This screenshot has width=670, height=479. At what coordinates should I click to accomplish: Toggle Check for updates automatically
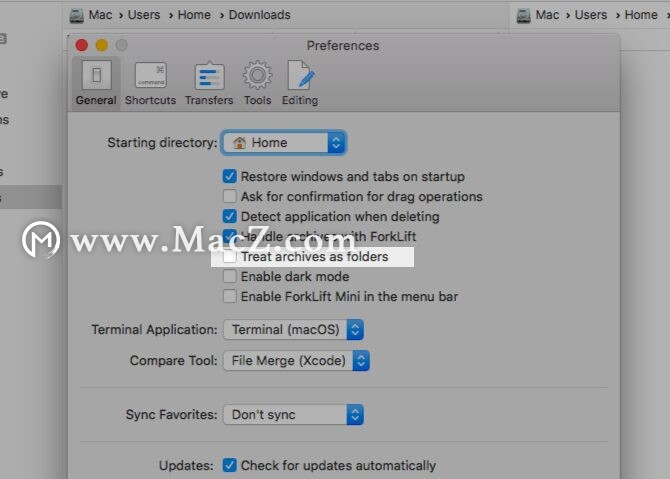pyautogui.click(x=229, y=465)
